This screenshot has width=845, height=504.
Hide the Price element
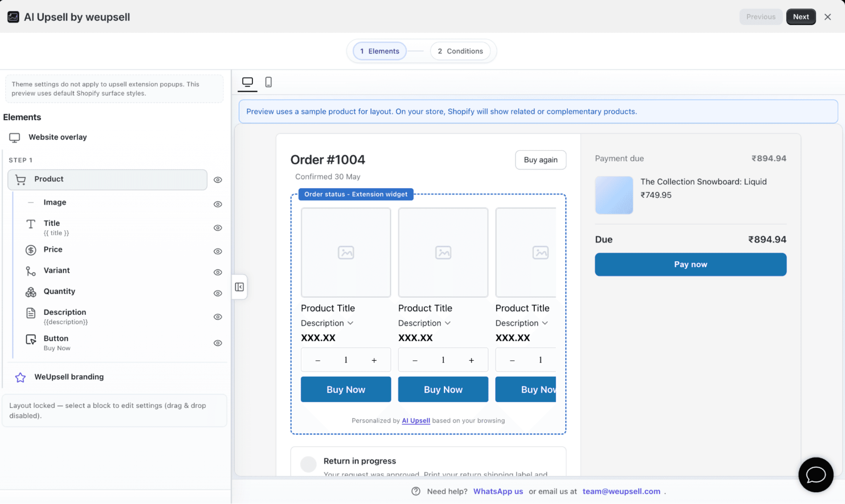(x=218, y=251)
